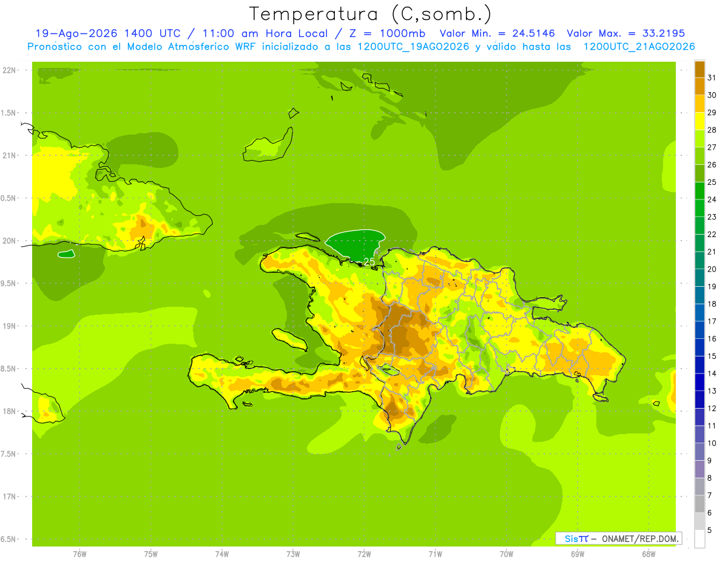Click the "1.5N" latitude axis label
728x562 pixels.
(x=10, y=113)
